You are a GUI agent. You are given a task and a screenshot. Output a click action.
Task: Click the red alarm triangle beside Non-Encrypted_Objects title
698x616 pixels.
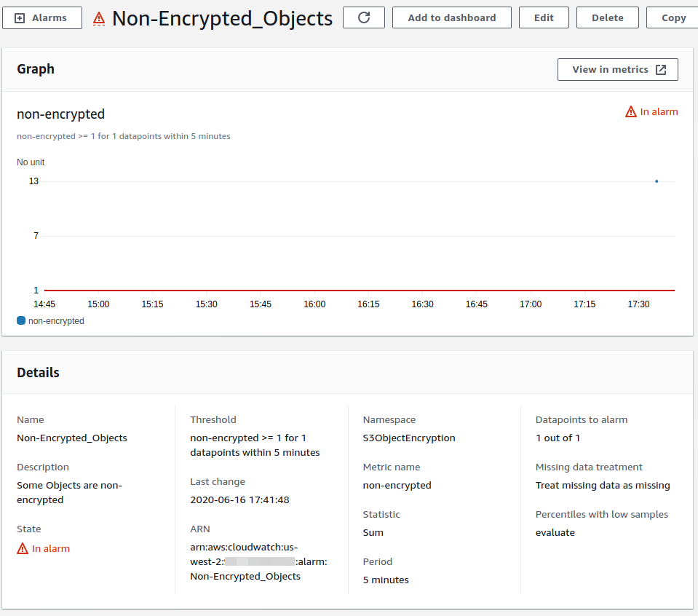(x=99, y=19)
